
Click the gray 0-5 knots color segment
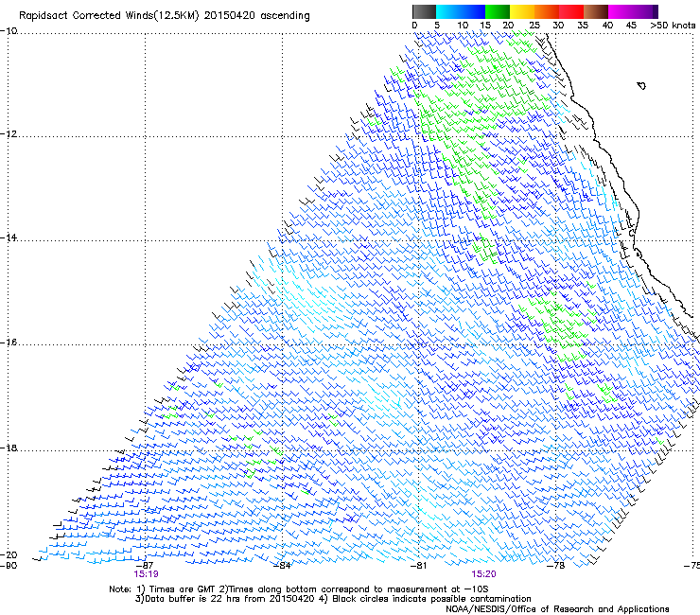[424, 11]
